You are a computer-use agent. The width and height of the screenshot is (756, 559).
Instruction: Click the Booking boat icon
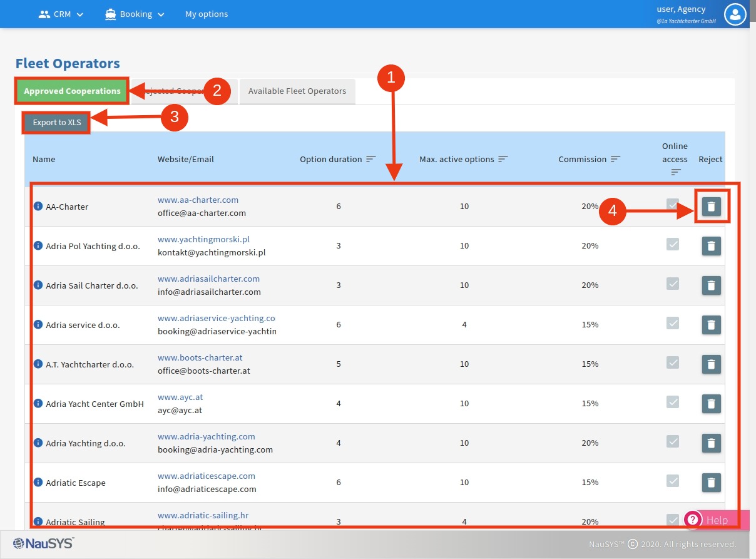(x=111, y=14)
